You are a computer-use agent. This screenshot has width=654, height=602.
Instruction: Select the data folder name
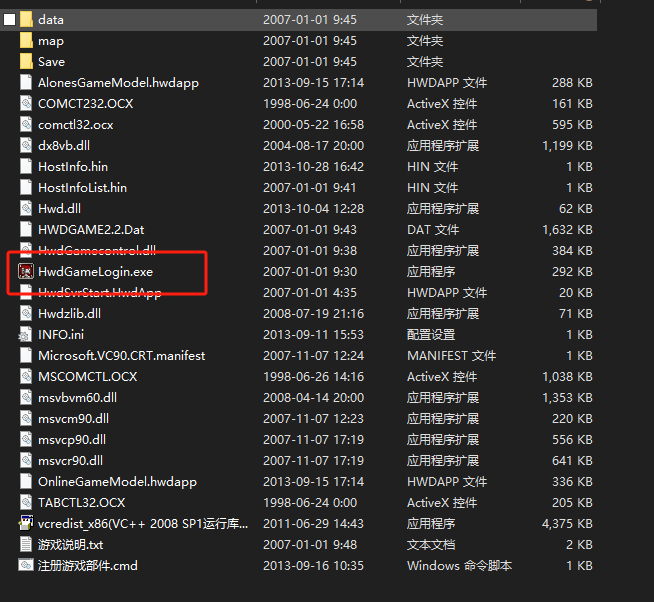point(51,20)
